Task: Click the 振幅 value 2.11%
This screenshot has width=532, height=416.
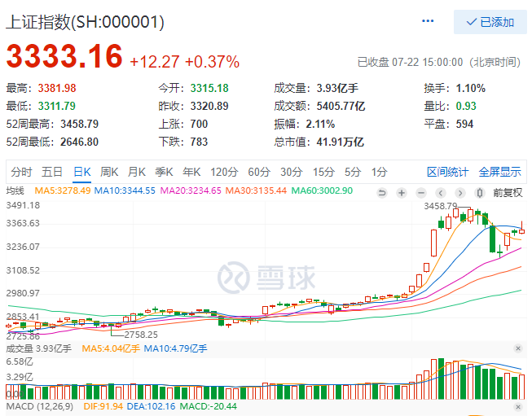Action: pyautogui.click(x=320, y=124)
